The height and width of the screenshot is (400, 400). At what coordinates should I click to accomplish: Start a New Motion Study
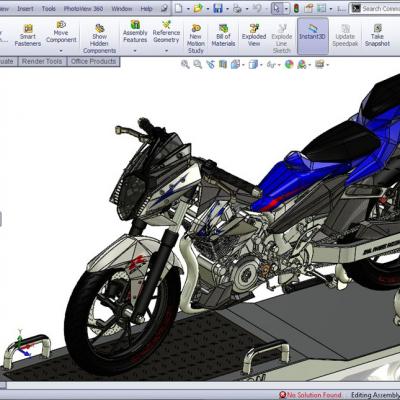[196, 39]
